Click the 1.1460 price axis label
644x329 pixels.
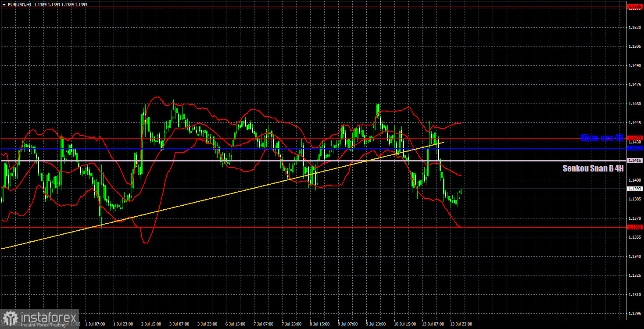tap(635, 104)
